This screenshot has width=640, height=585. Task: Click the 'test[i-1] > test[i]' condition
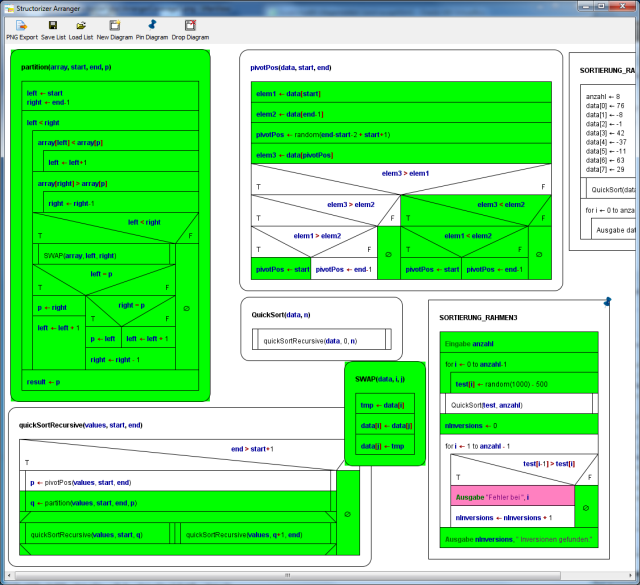point(549,464)
